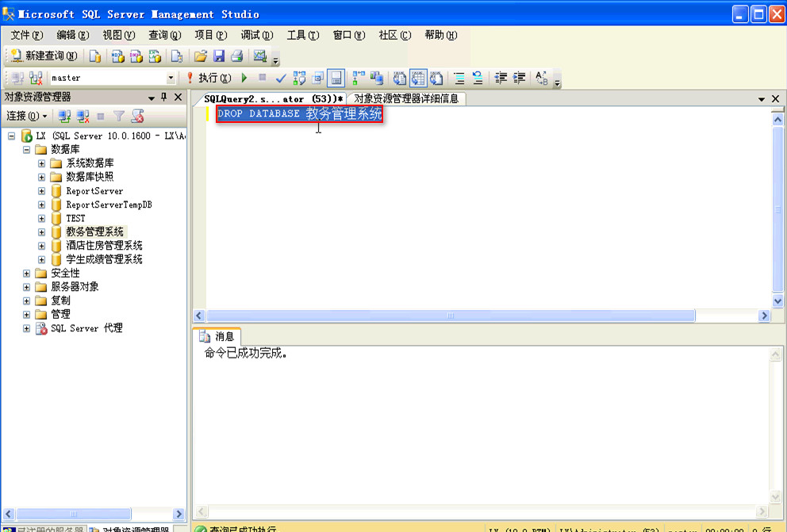
Task: Click the editor horizontal scrollbar thumb
Action: (451, 316)
